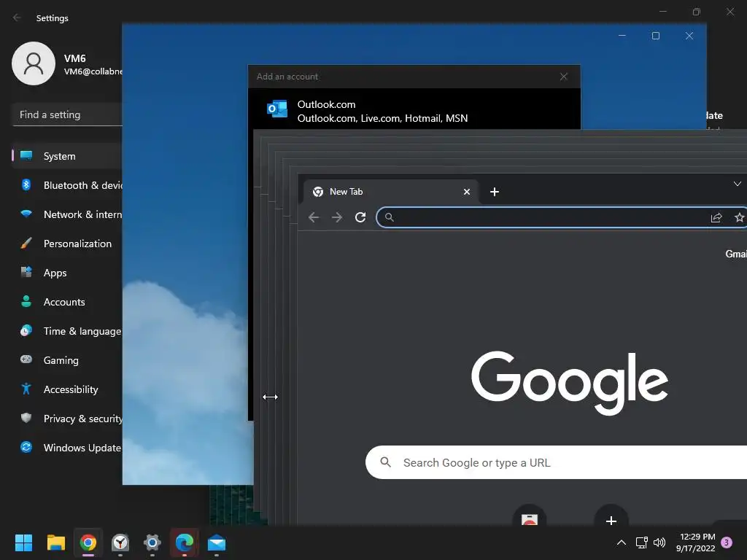Screen dimensions: 747x560
Task: Click the magnifier icon in Google search box
Action: pos(385,462)
